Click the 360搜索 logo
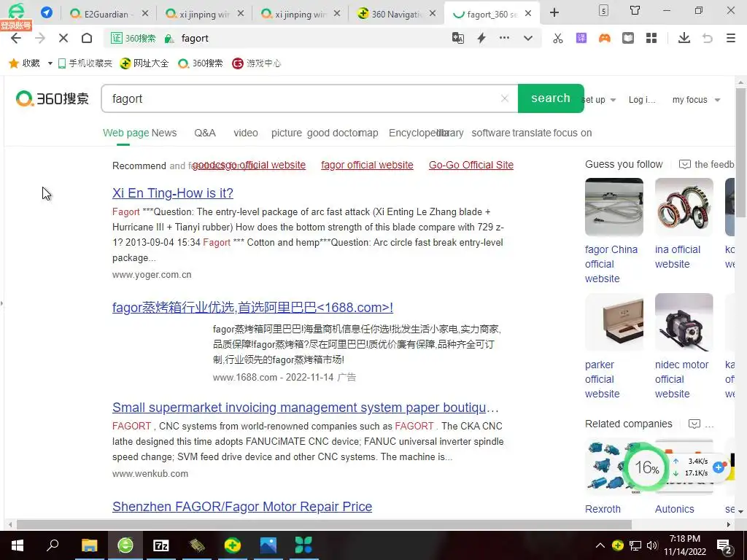The image size is (747, 560). [53, 98]
